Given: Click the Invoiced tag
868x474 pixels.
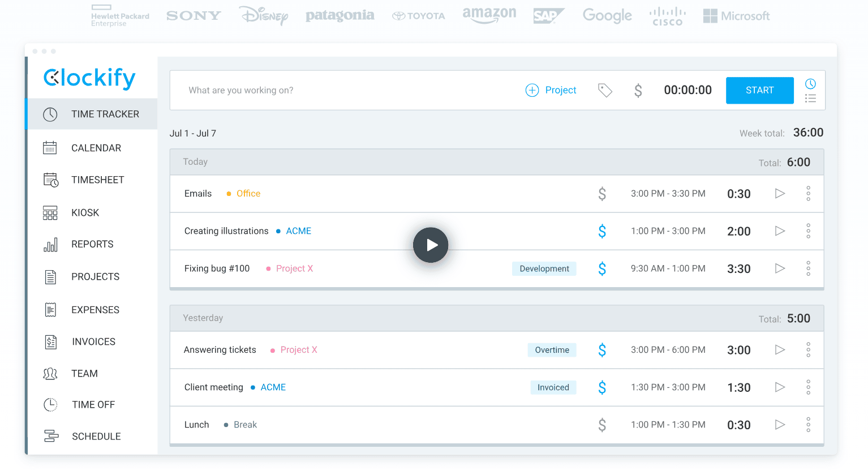Looking at the screenshot, I should tap(553, 387).
